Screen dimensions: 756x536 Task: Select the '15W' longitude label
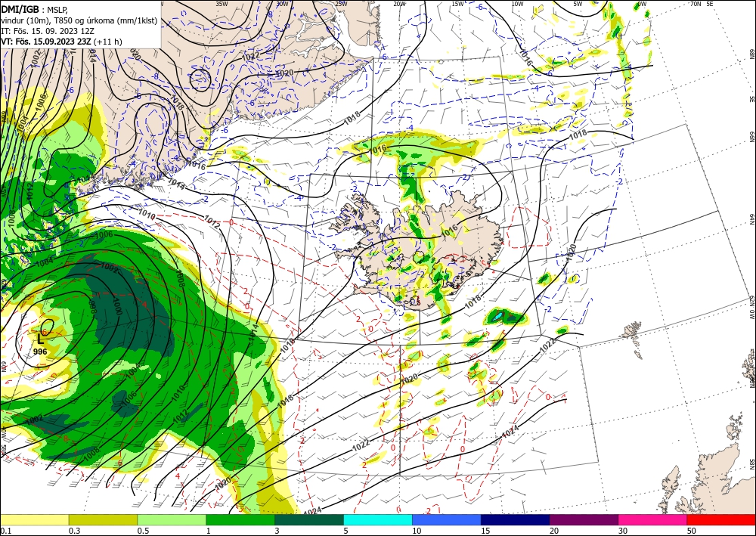pyautogui.click(x=458, y=4)
